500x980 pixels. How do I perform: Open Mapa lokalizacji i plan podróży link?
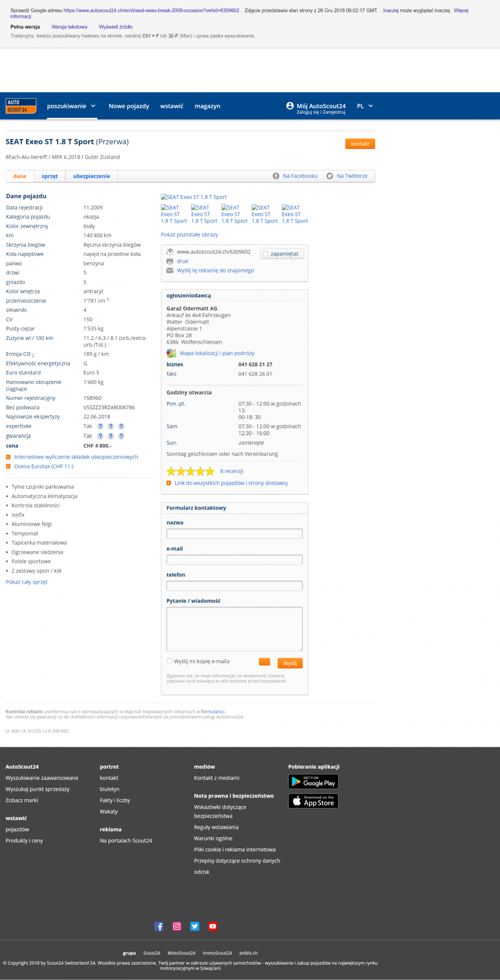tap(217, 353)
